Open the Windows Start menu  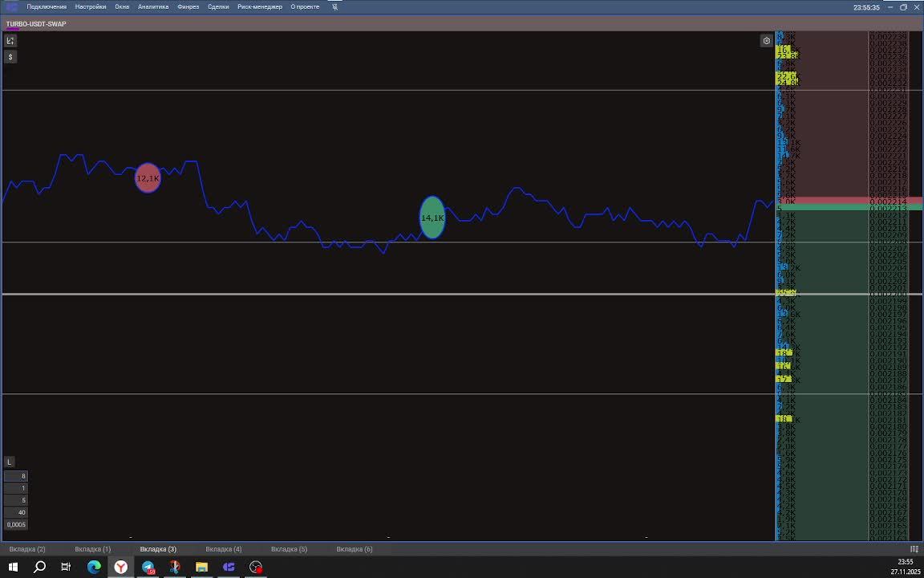13,568
